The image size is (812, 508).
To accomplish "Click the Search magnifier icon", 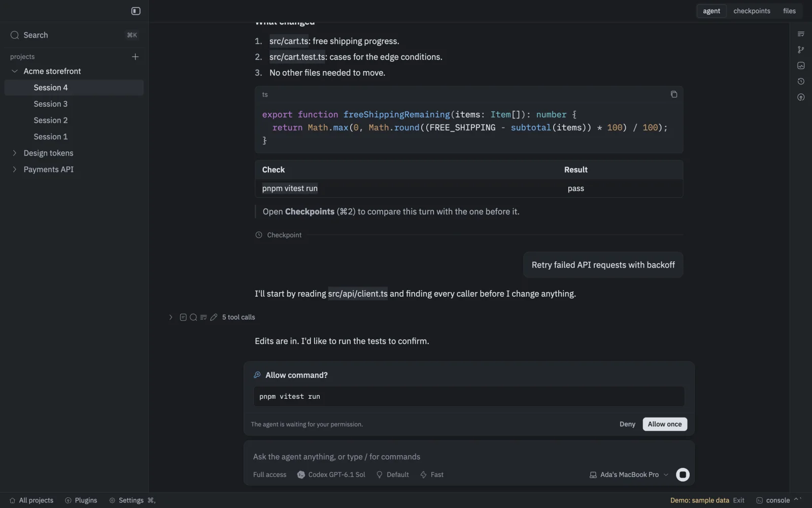I will [x=15, y=35].
